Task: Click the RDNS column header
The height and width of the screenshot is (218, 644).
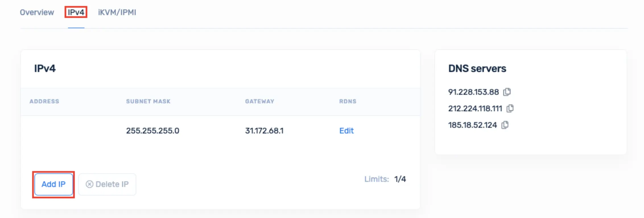Action: point(348,101)
